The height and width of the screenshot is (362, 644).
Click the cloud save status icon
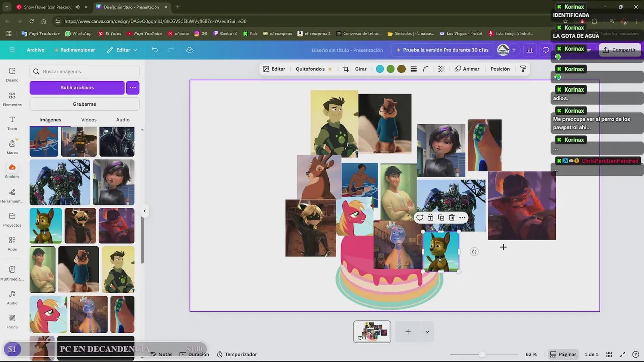click(190, 50)
